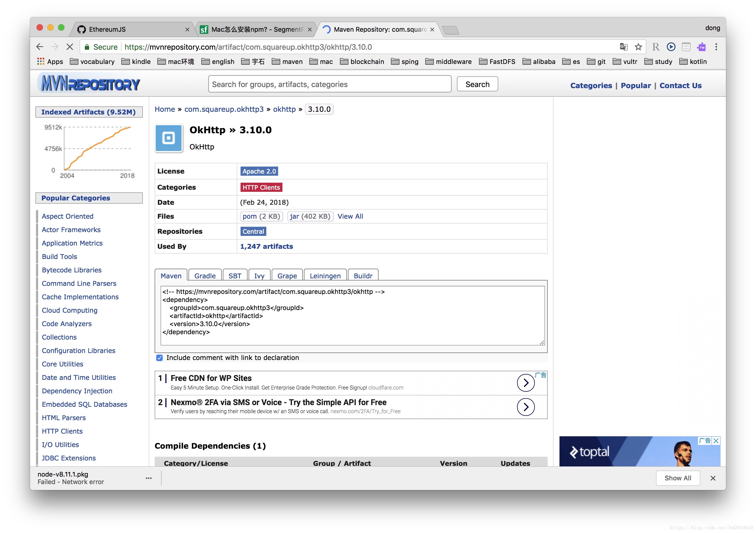The image size is (756, 533).
Task: Close the EthereumJS tab
Action: [x=187, y=30]
